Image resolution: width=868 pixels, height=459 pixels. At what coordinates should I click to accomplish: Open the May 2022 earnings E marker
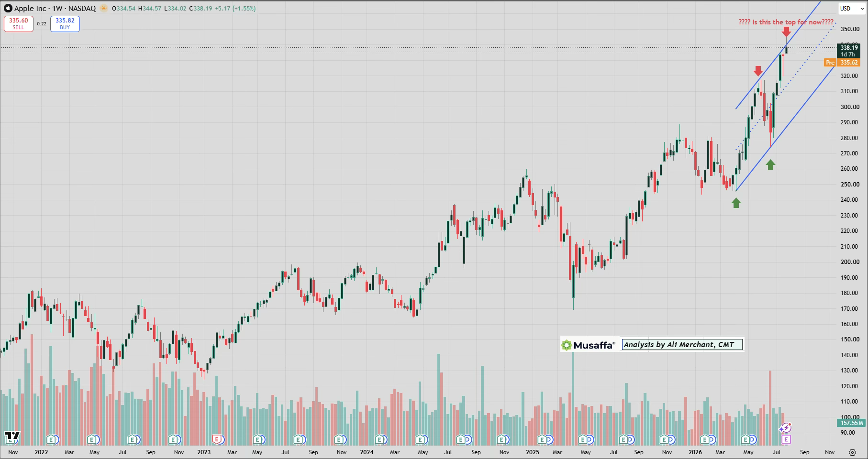click(91, 439)
